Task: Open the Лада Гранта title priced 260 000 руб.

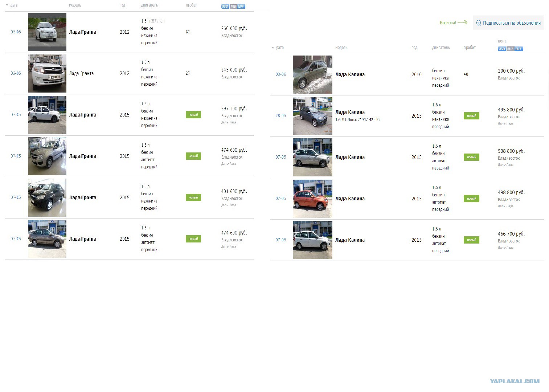Action: click(83, 32)
